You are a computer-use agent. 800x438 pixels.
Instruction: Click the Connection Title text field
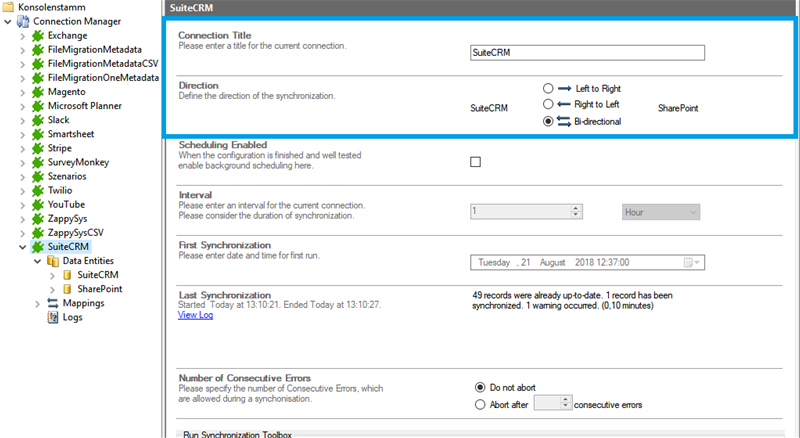pos(587,53)
